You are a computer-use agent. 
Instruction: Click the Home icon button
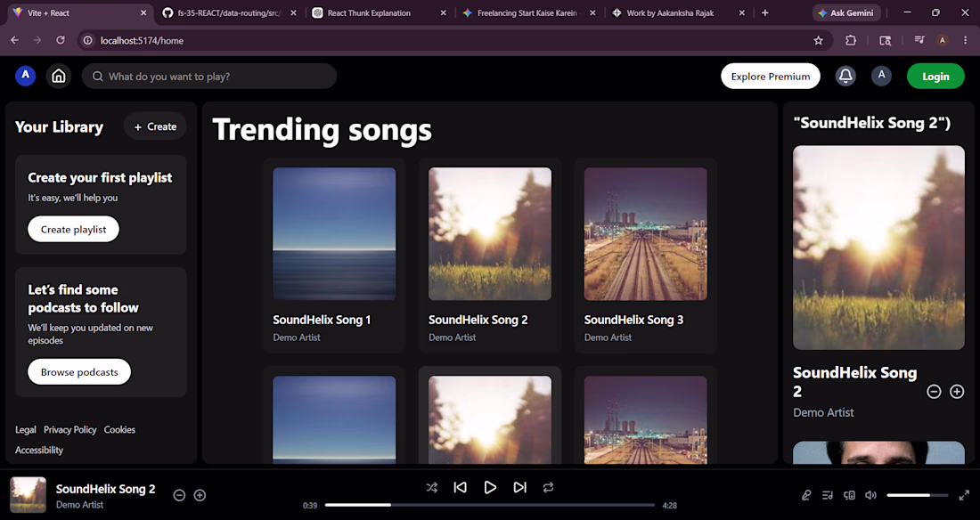pos(59,77)
